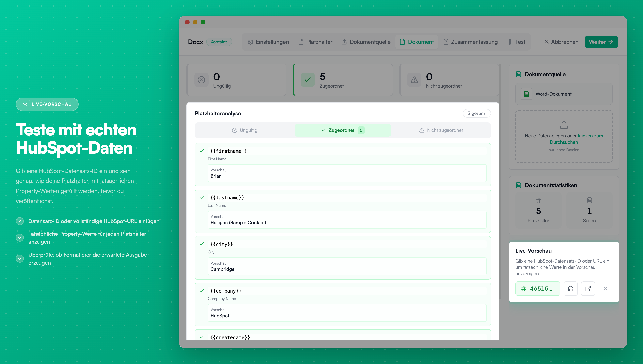Image resolution: width=643 pixels, height=364 pixels.
Task: Open the record in HubSpot externally
Action: click(588, 289)
